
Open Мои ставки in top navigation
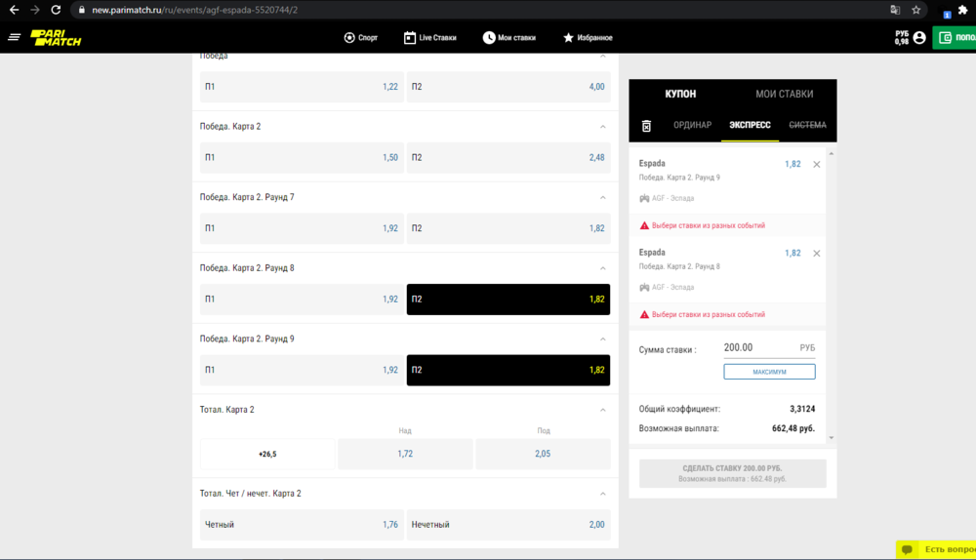coord(509,38)
